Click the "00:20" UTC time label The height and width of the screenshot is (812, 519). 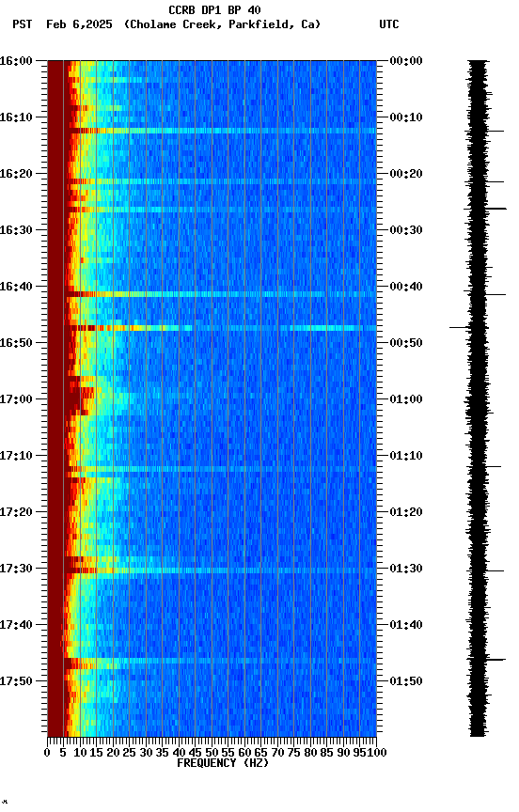406,174
